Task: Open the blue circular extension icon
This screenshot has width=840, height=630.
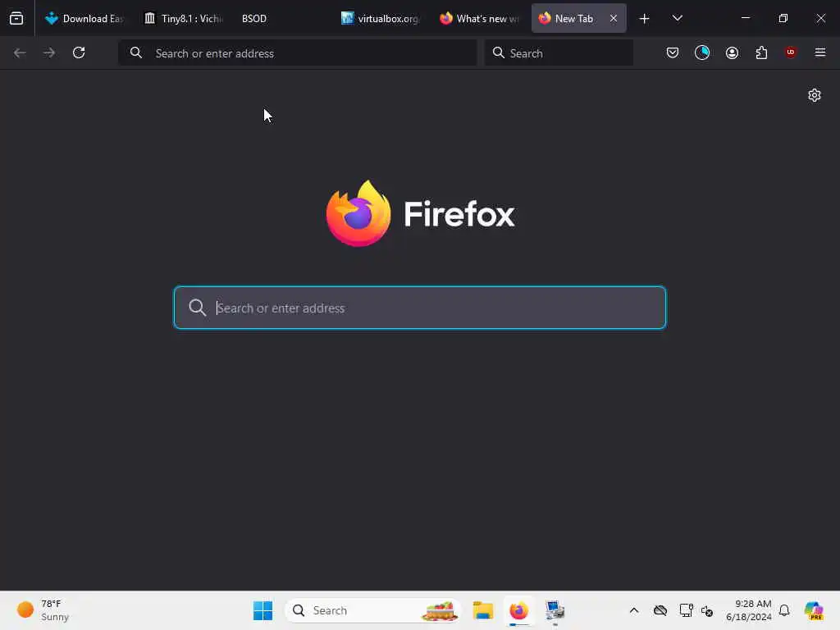Action: click(x=702, y=52)
